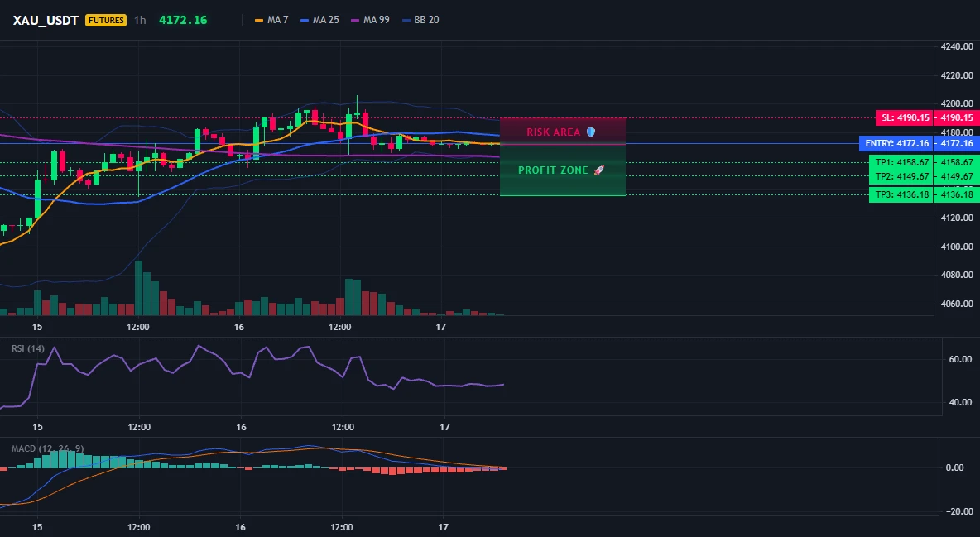Click the RSI (14) indicator title
The height and width of the screenshot is (537, 980).
[28, 348]
